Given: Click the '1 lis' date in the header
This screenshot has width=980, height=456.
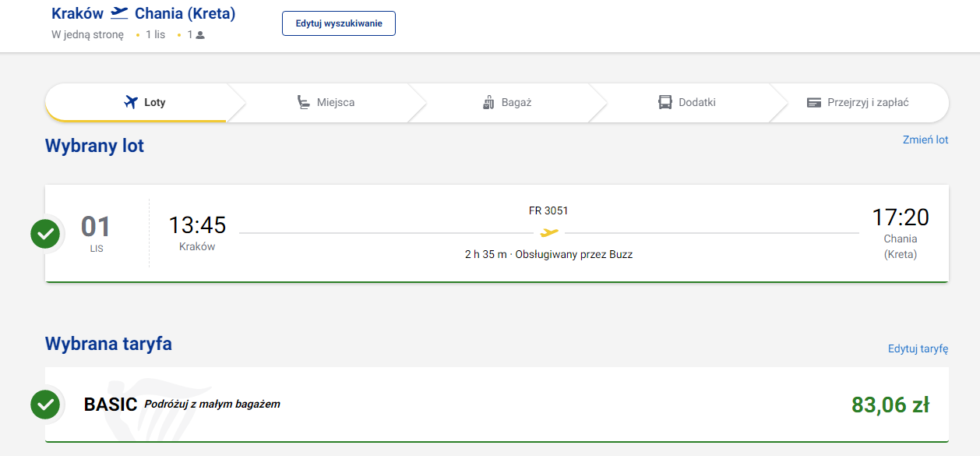Looking at the screenshot, I should pos(155,35).
